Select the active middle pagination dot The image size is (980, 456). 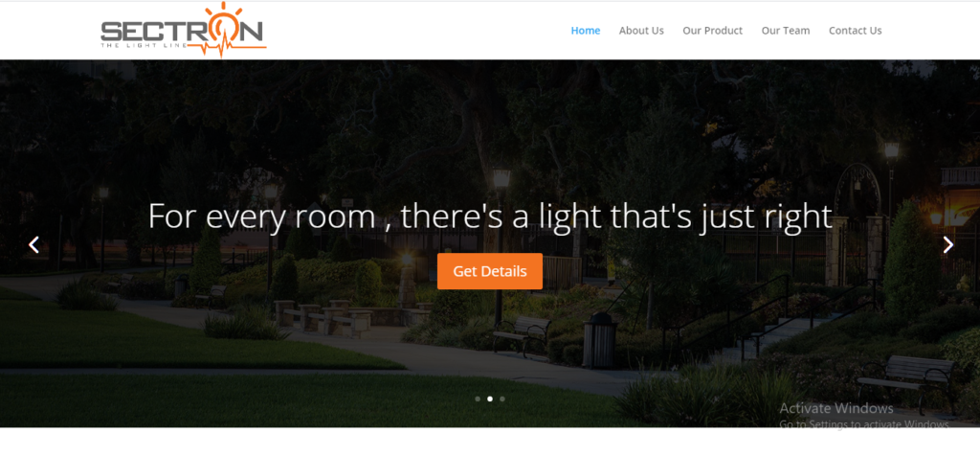tap(490, 399)
